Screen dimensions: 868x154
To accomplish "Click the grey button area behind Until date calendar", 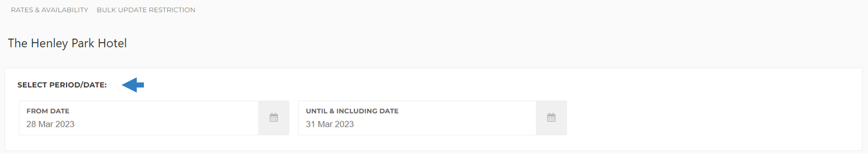I will point(551,118).
